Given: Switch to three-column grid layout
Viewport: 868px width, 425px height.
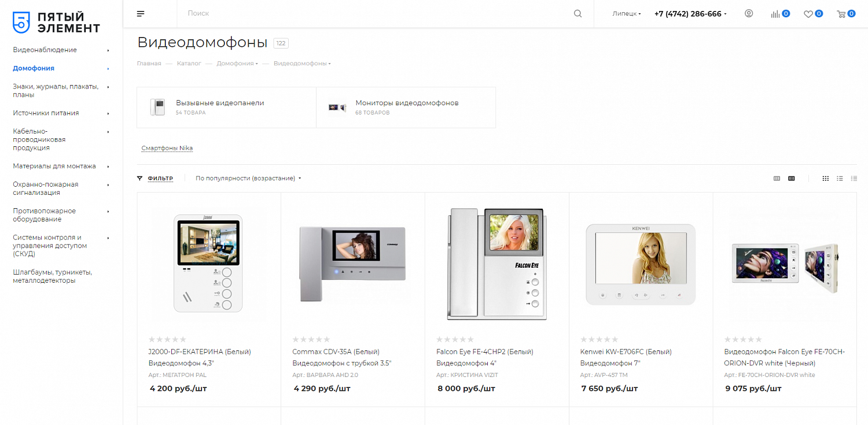Looking at the screenshot, I should tap(777, 178).
